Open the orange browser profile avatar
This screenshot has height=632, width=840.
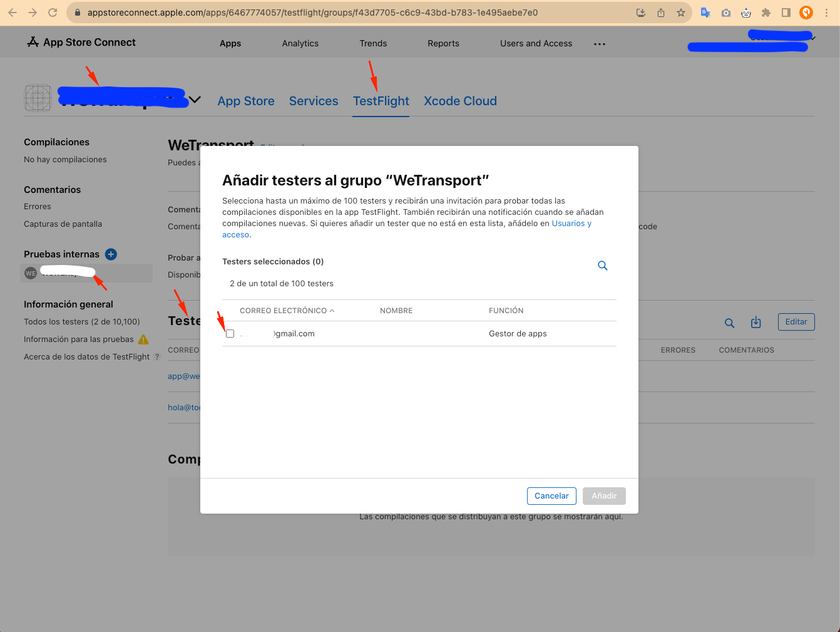click(x=806, y=13)
